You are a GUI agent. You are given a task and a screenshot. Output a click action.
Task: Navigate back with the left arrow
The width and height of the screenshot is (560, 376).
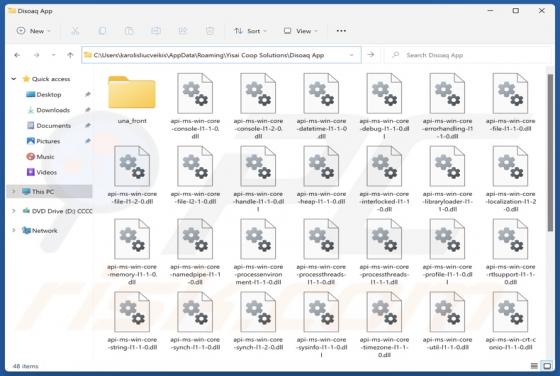17,55
